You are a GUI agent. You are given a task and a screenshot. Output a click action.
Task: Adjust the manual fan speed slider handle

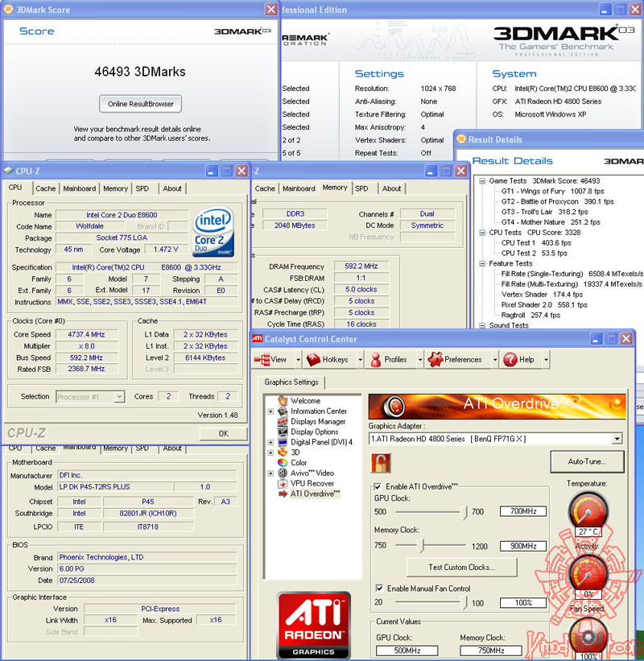464,603
